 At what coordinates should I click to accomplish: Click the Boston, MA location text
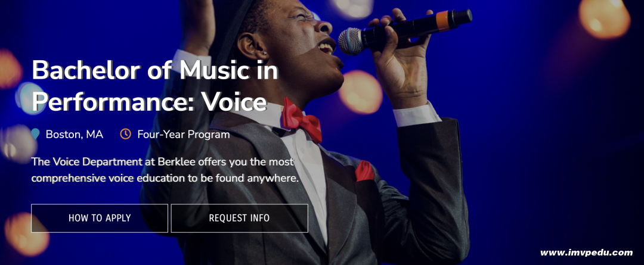point(75,134)
